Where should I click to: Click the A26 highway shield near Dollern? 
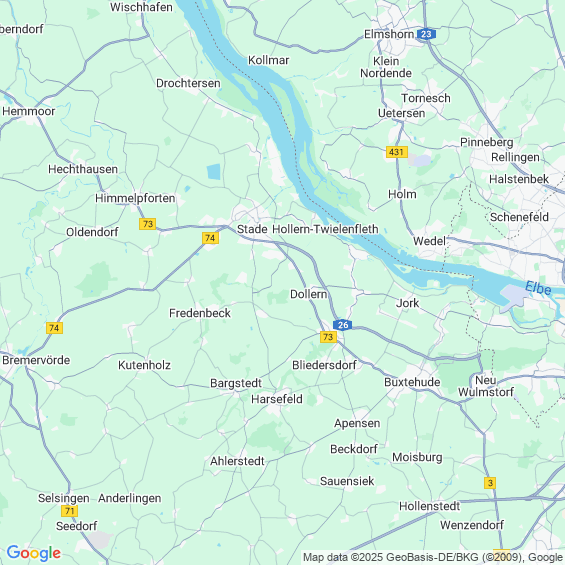tap(343, 325)
